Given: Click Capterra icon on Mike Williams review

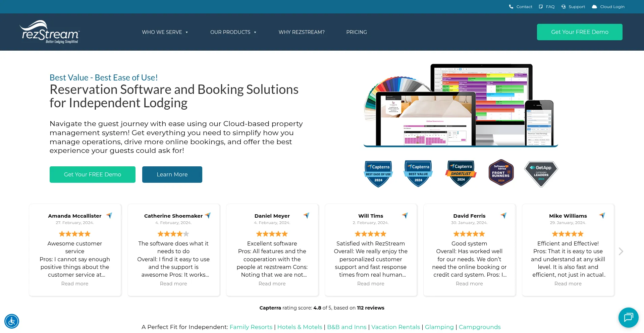Looking at the screenshot, I should tap(602, 215).
